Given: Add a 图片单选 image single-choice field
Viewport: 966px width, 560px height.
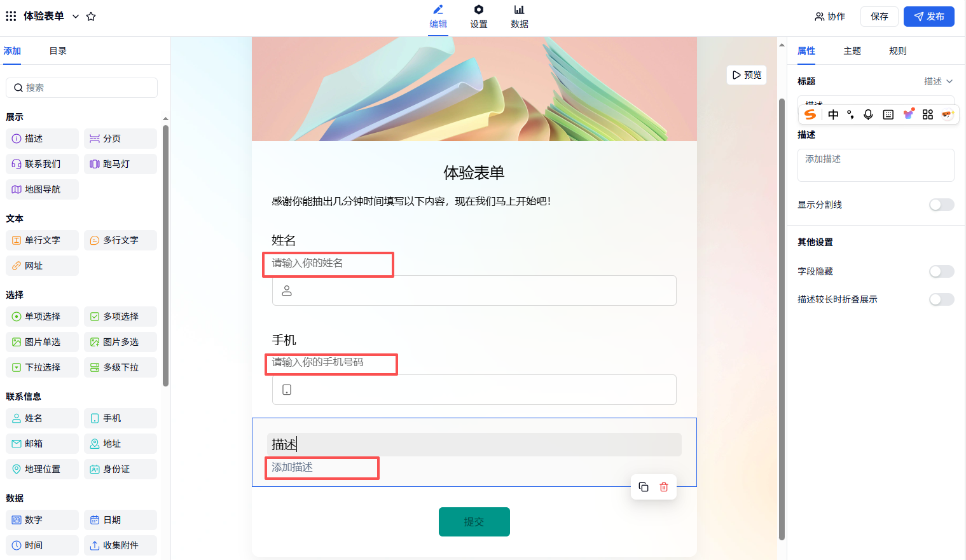Looking at the screenshot, I should [42, 342].
